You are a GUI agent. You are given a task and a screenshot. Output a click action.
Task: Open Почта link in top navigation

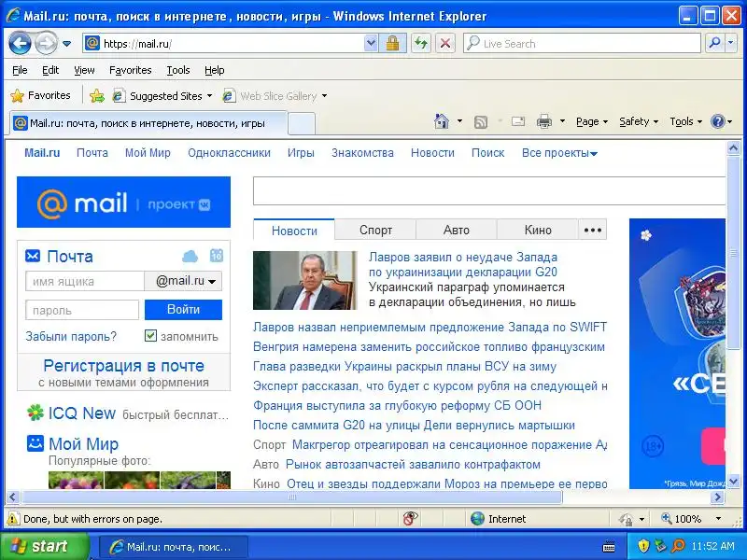pos(92,153)
